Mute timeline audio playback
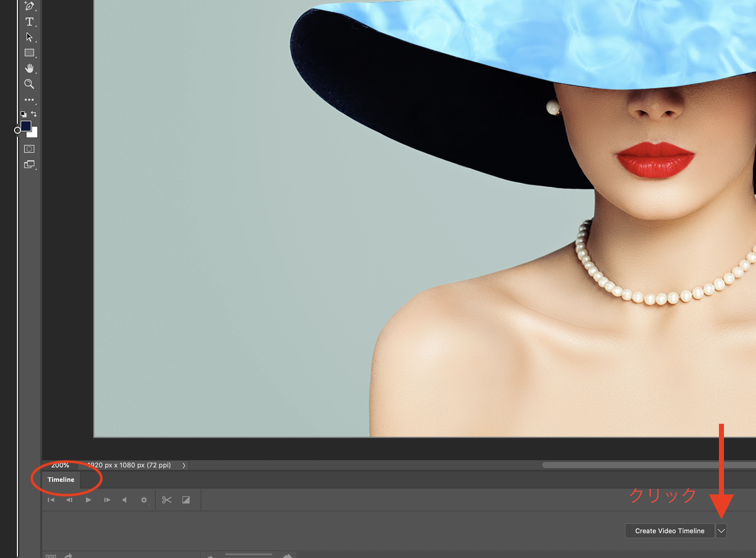The height and width of the screenshot is (558, 756). point(125,500)
